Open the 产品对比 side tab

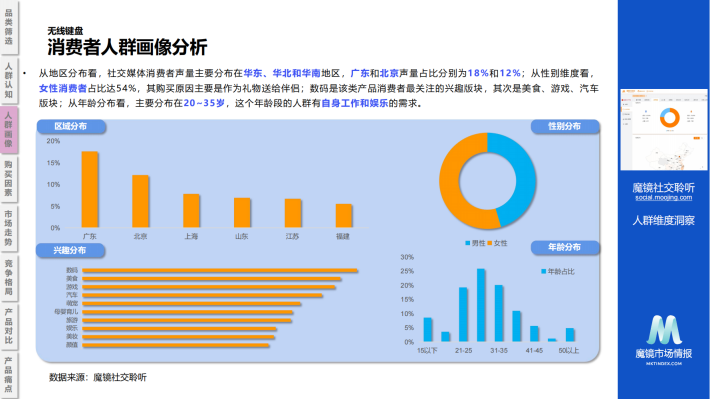point(9,326)
